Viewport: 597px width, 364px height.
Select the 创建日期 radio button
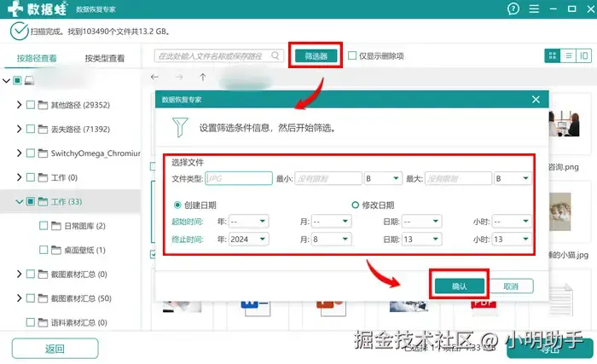tap(177, 205)
